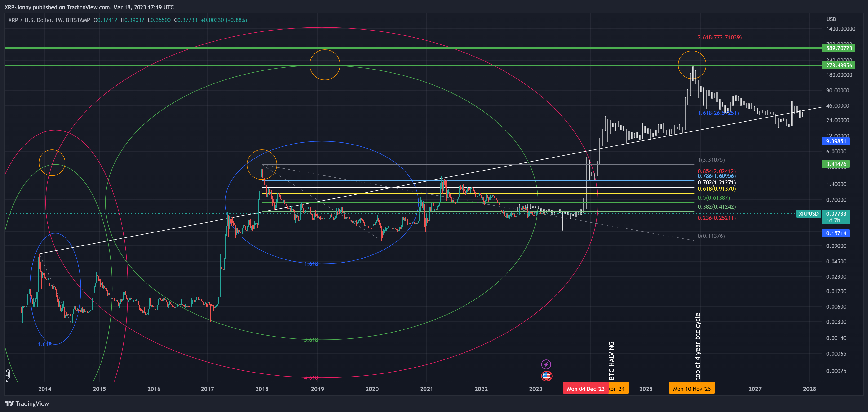Viewport: 868px width, 412px height.
Task: Click the USD currency label on price axis
Action: pos(831,19)
